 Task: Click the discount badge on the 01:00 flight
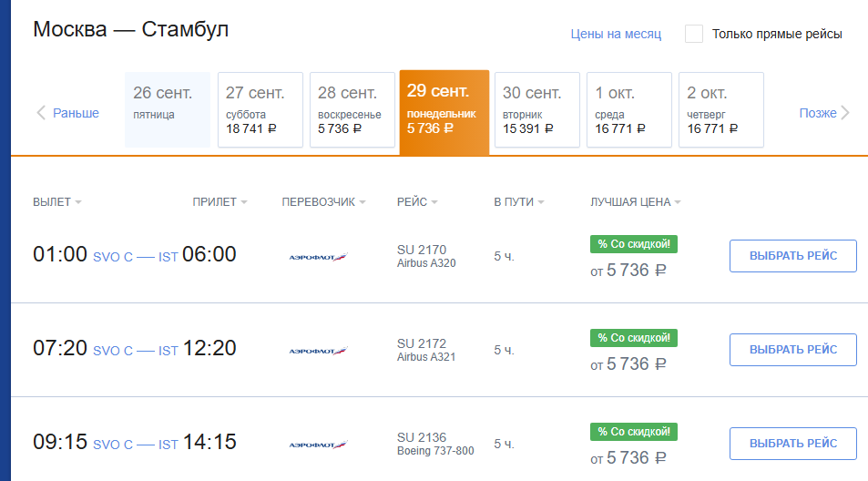(x=634, y=243)
